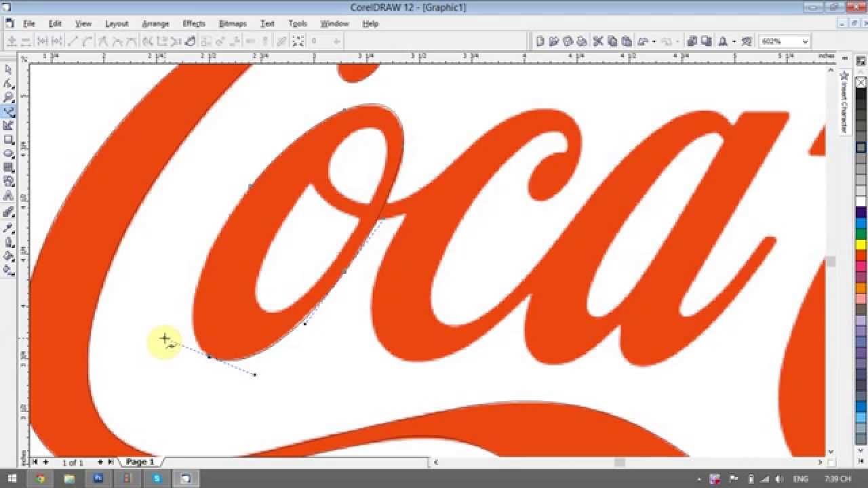Click the Select All Nodes icon

point(298,41)
